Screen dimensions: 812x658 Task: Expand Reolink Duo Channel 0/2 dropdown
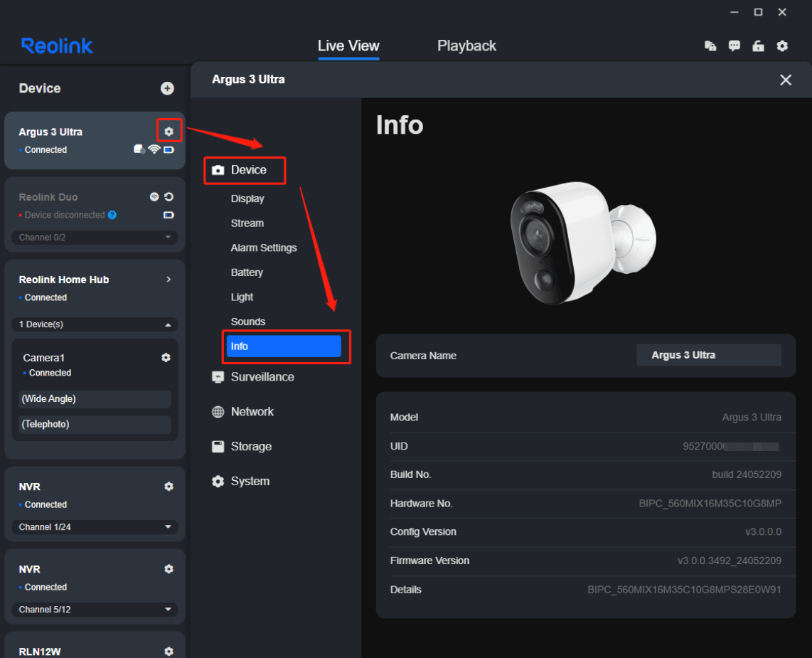point(95,238)
